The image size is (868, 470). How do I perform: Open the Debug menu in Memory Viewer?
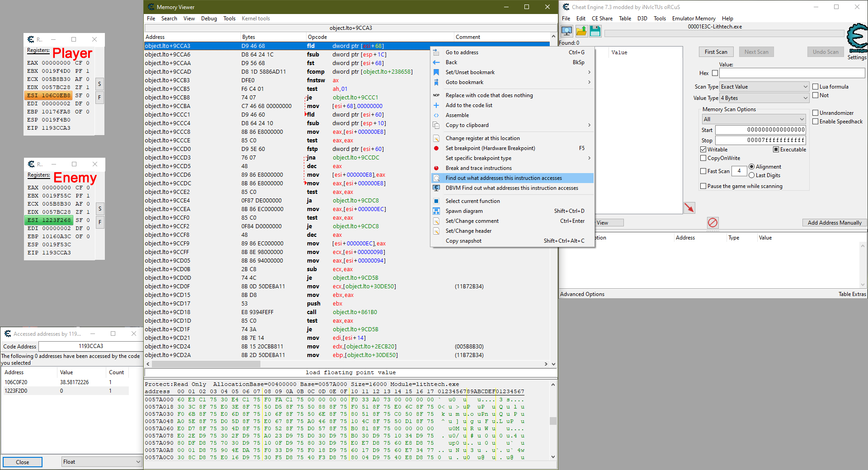tap(209, 19)
